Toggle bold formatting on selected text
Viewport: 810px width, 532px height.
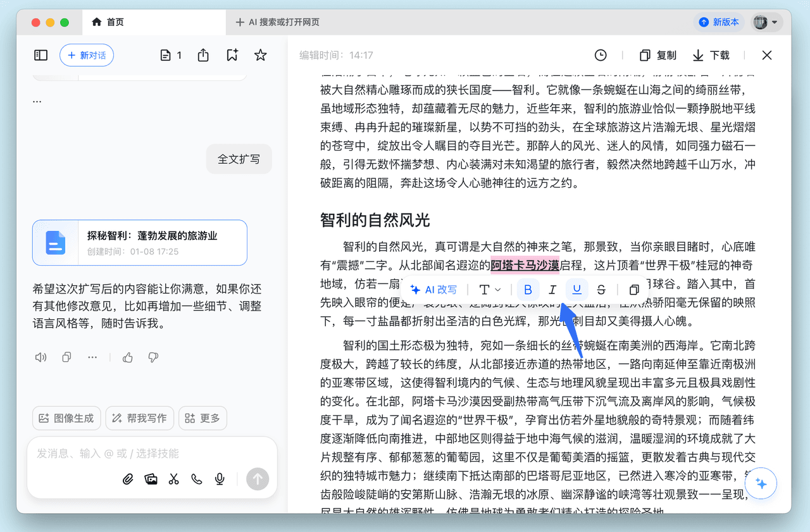[x=528, y=290]
